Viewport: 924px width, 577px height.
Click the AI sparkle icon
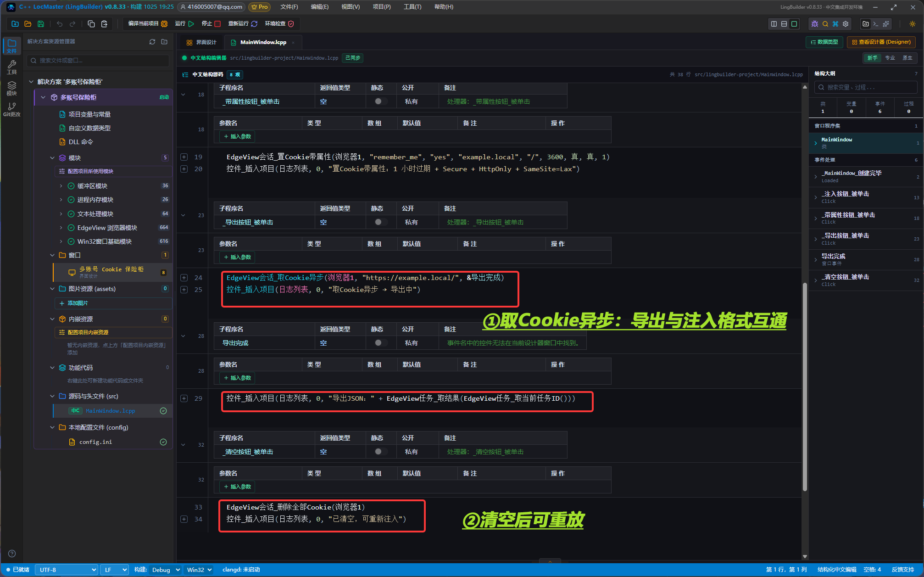click(x=886, y=24)
